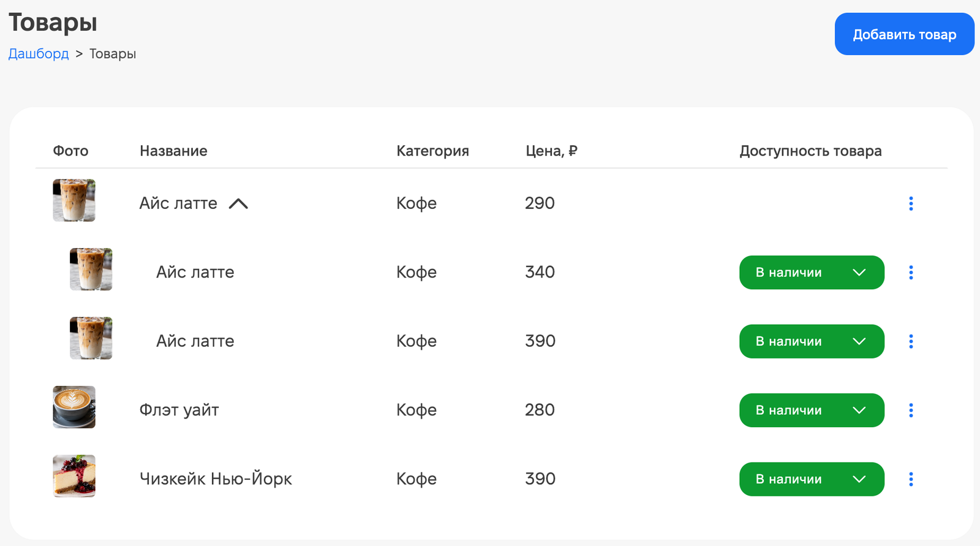Open availability dropdown for Флэт уайт

[812, 411]
